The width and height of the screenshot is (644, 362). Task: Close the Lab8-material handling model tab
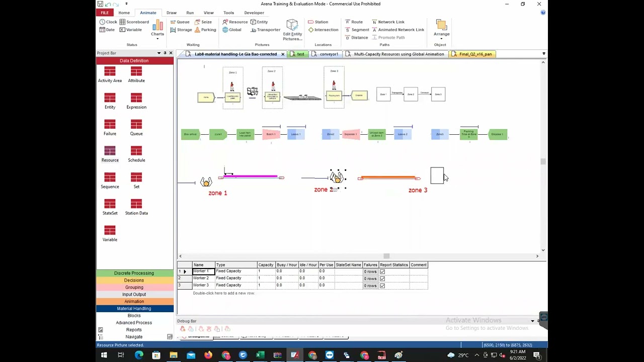(283, 54)
